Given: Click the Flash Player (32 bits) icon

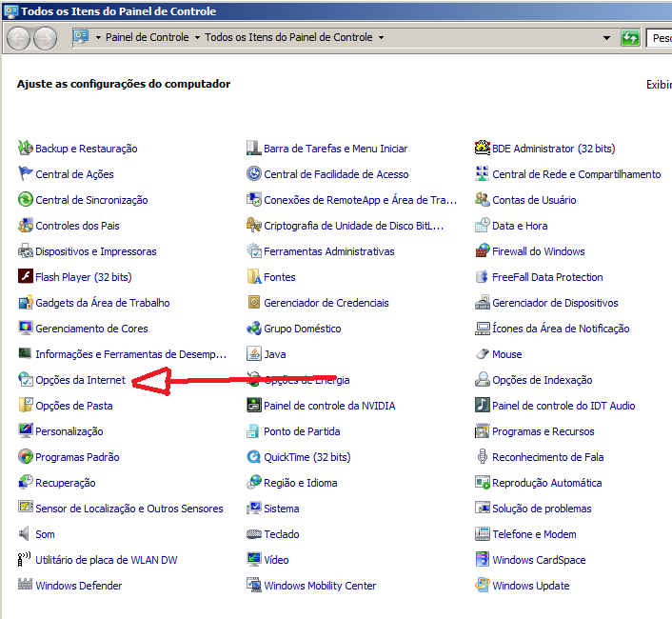Looking at the screenshot, I should (x=26, y=276).
